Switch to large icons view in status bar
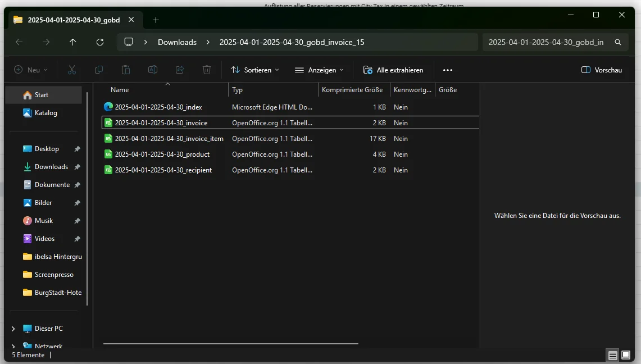Viewport: 641px width, 364px height. click(x=625, y=355)
